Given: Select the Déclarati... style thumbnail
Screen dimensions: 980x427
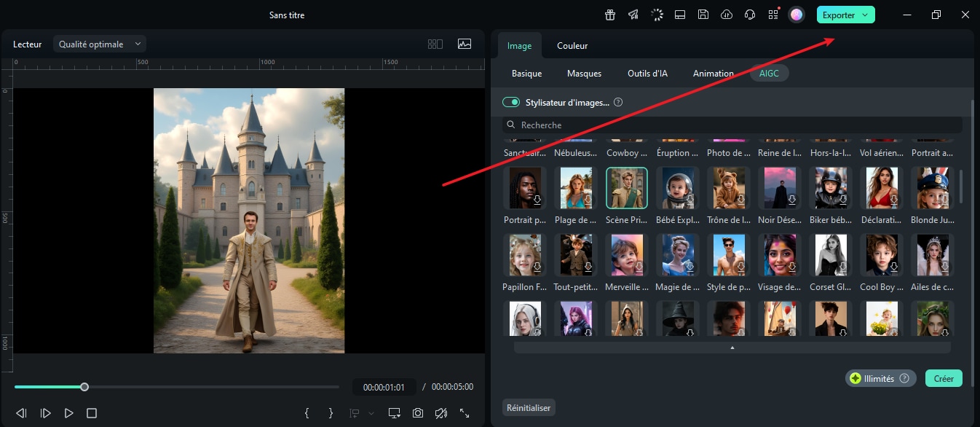Looking at the screenshot, I should click(x=882, y=188).
